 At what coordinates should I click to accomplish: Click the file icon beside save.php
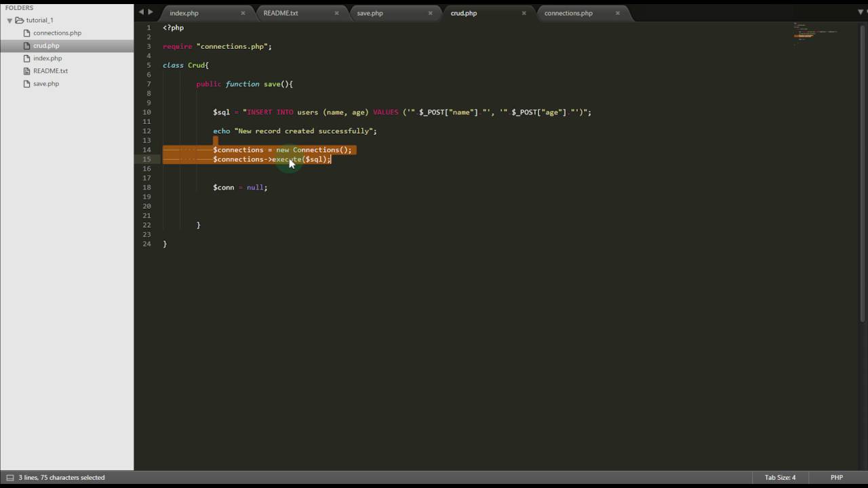tap(27, 83)
